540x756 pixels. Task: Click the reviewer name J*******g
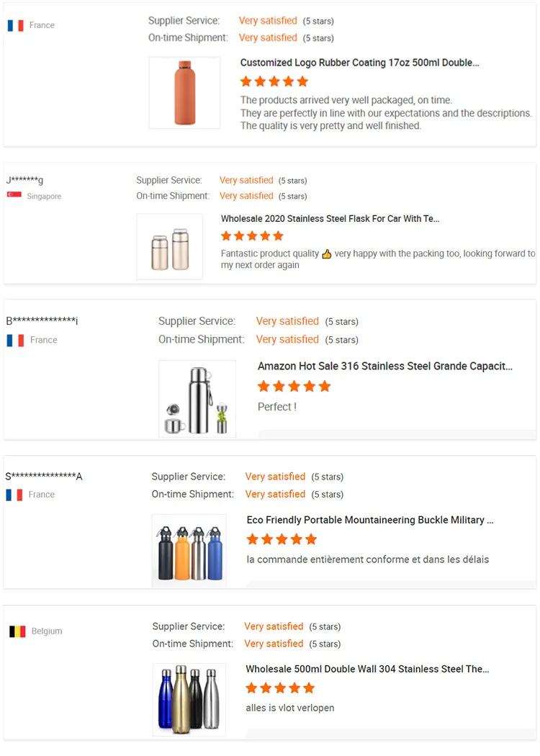click(25, 180)
